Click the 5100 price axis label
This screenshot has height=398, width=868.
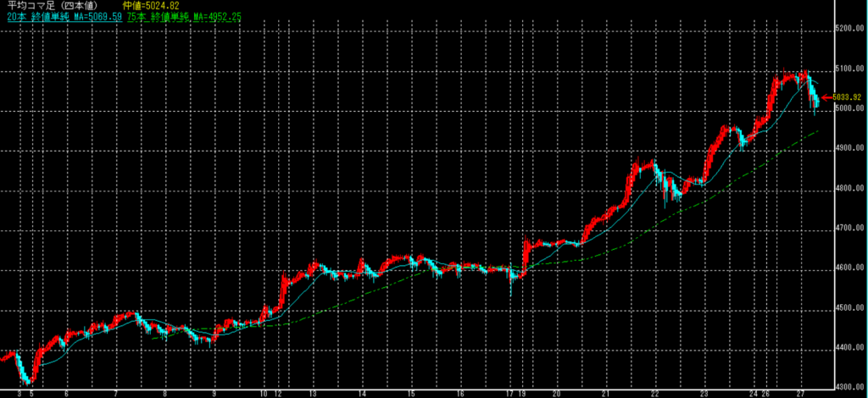tap(849, 69)
